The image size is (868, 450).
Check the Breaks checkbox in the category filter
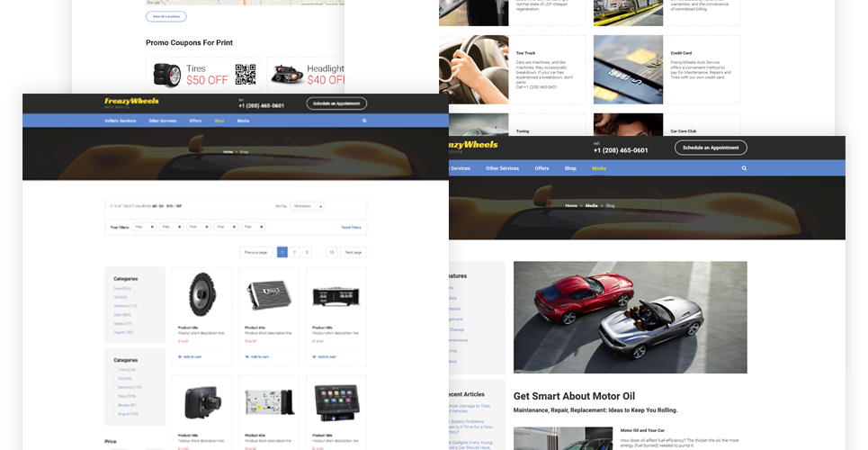[x=116, y=405]
